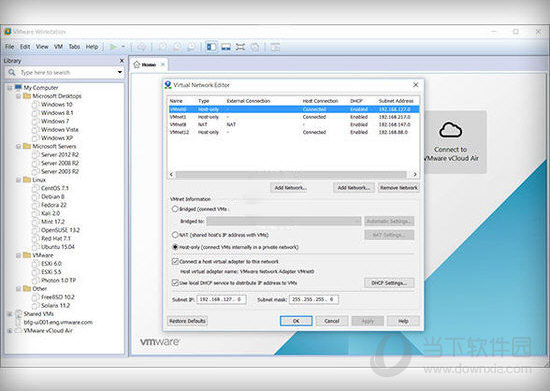Expand the Shared VMs tree node

[x=10, y=314]
